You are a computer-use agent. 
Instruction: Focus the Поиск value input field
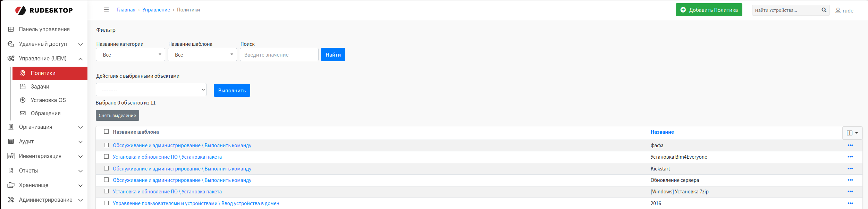(279, 55)
